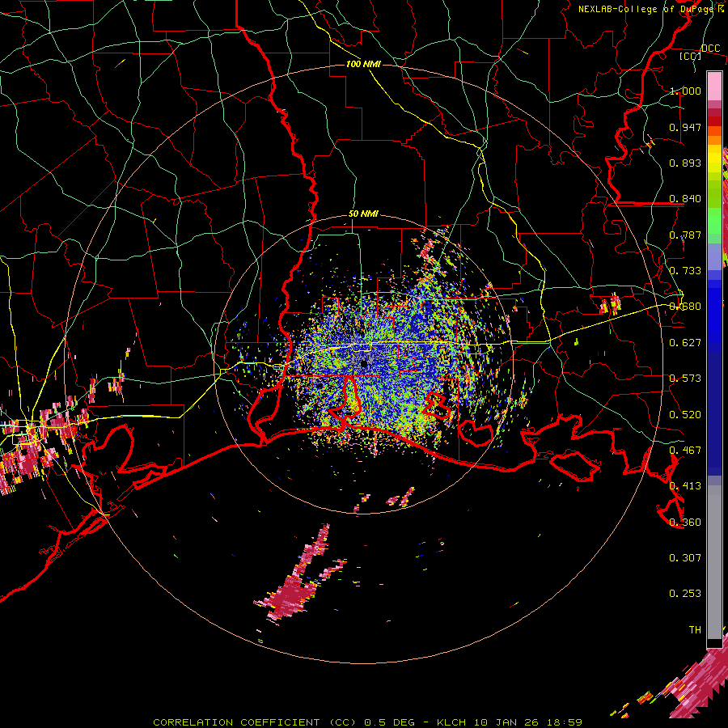Click the Correlation Coefficient KLCH caption at bottom
Viewport: 728px width, 728px height.
tap(367, 722)
